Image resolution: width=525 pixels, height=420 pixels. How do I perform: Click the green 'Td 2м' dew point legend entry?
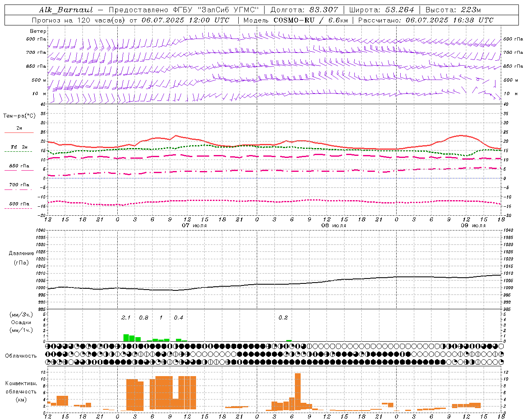pos(19,147)
